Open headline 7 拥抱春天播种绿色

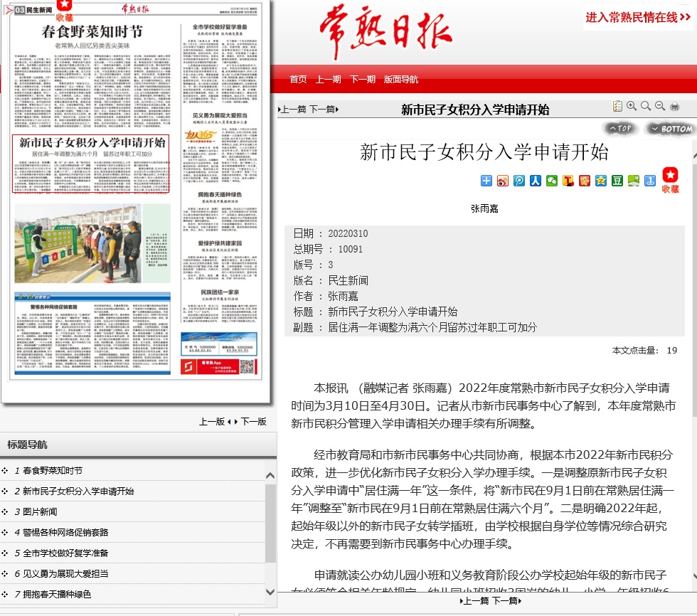(x=57, y=594)
